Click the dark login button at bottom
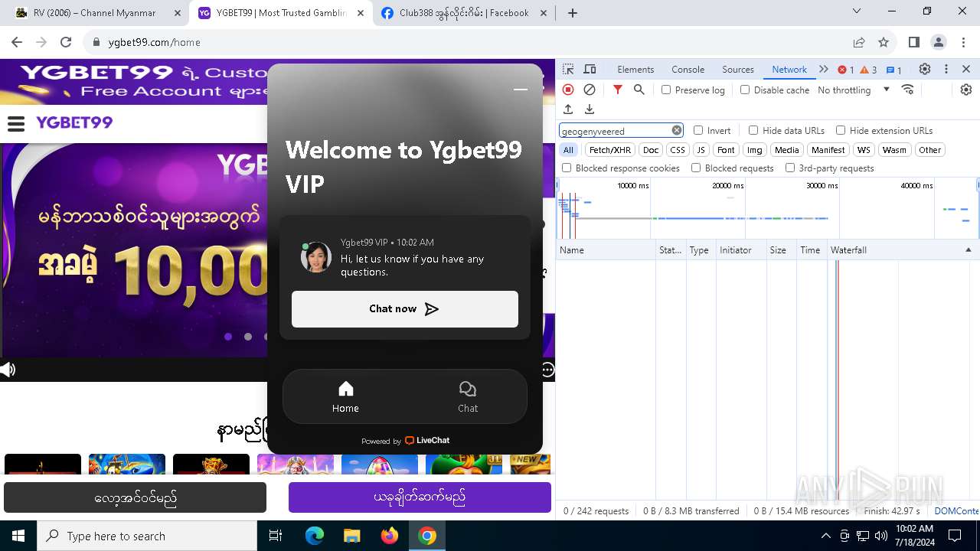This screenshot has width=980, height=551. pos(135,497)
